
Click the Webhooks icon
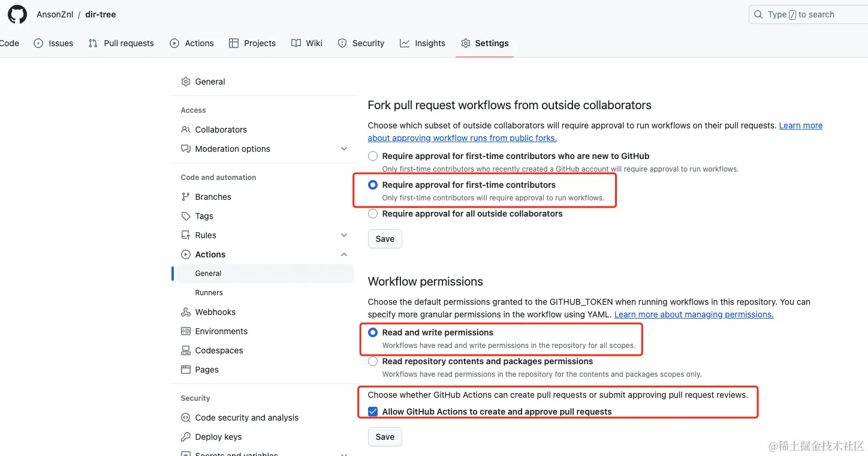pyautogui.click(x=186, y=312)
